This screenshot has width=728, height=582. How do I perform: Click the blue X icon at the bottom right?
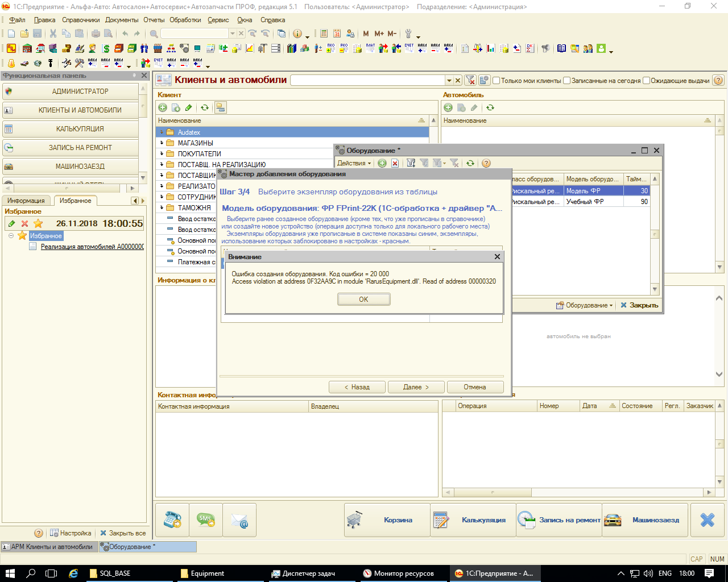(x=707, y=519)
